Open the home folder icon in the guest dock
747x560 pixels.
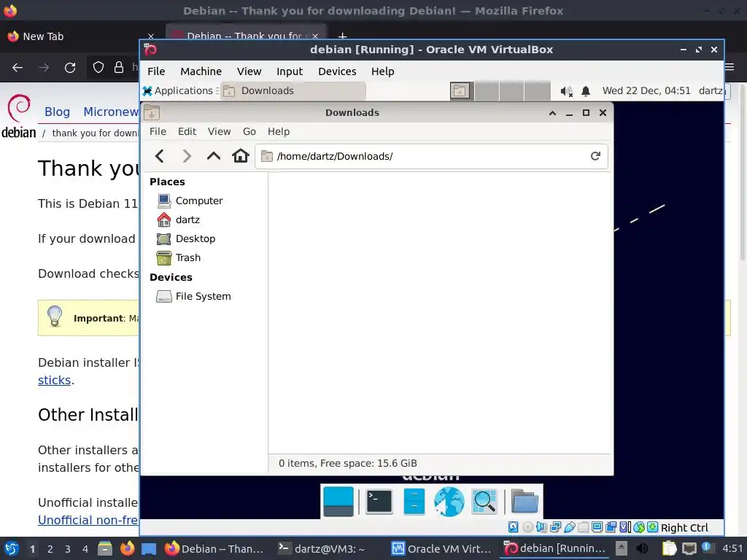(525, 501)
